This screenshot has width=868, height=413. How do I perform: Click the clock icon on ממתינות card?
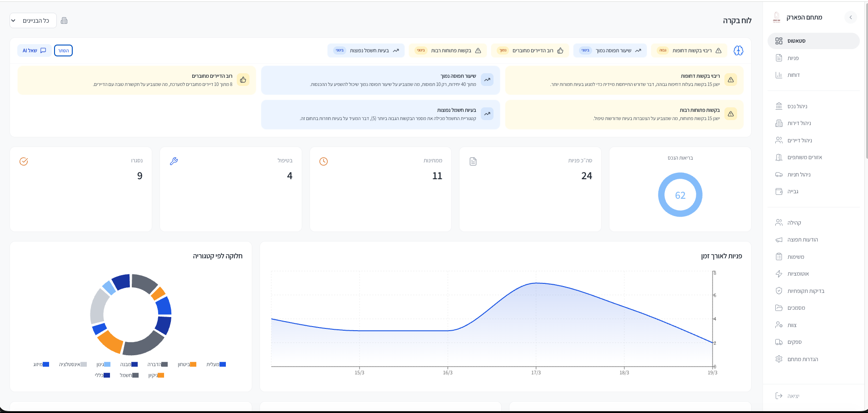(x=324, y=161)
